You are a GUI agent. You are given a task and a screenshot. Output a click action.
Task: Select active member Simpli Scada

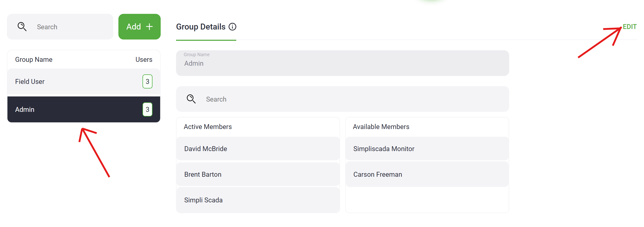point(258,200)
